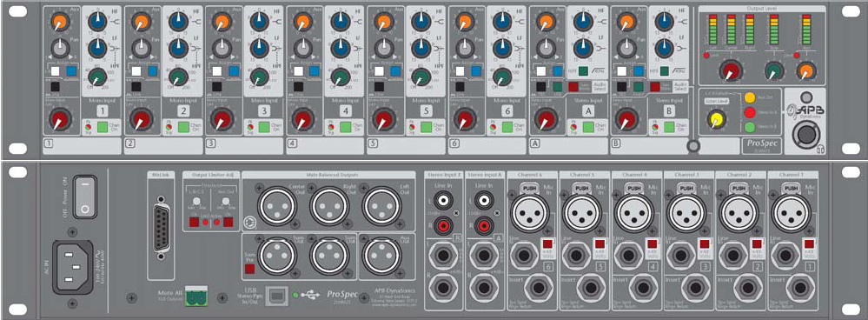Click the Mono Input 1 orange Aux knob
The height and width of the screenshot is (320, 868).
pos(59,22)
